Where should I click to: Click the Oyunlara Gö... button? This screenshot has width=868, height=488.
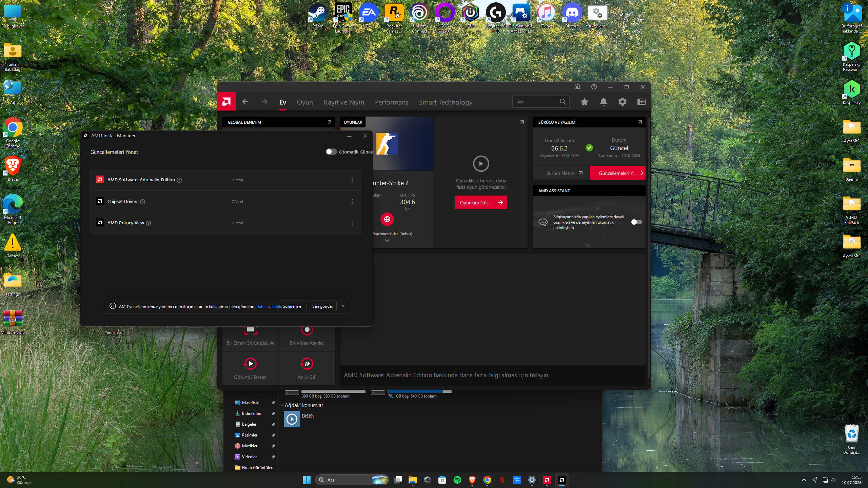pos(481,203)
